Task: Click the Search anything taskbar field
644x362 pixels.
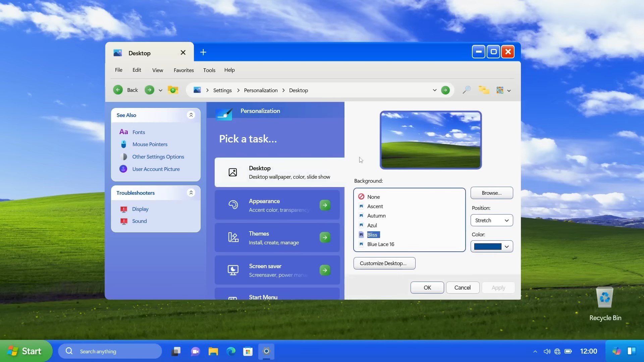Action: point(110,351)
